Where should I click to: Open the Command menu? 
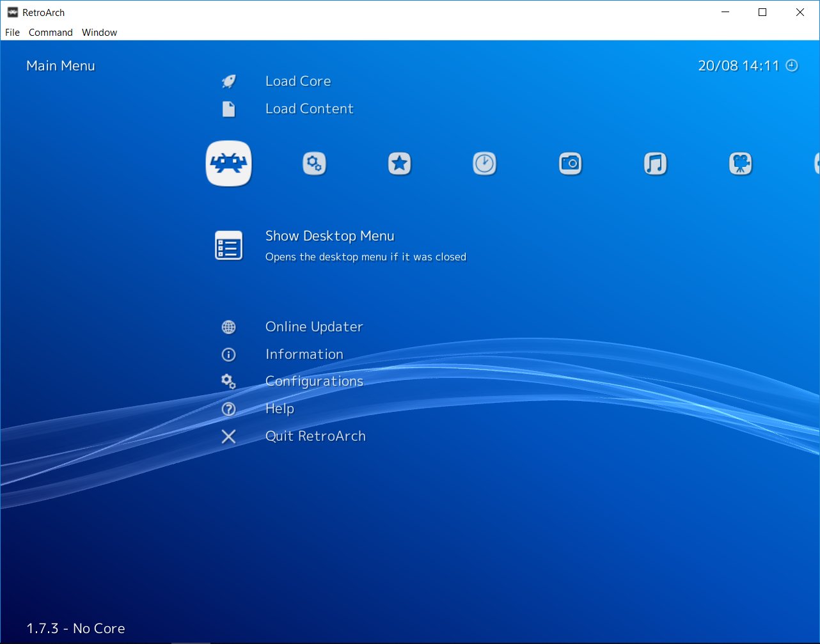click(x=51, y=32)
